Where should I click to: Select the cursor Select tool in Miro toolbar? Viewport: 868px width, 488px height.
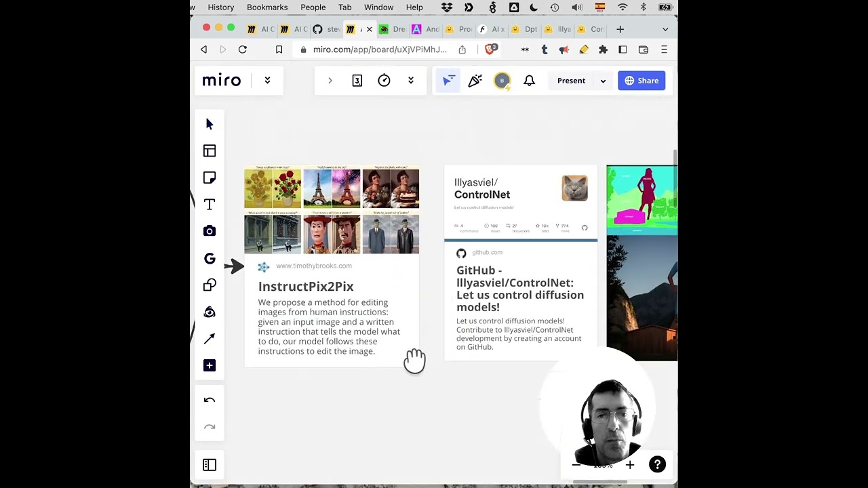[x=210, y=124]
